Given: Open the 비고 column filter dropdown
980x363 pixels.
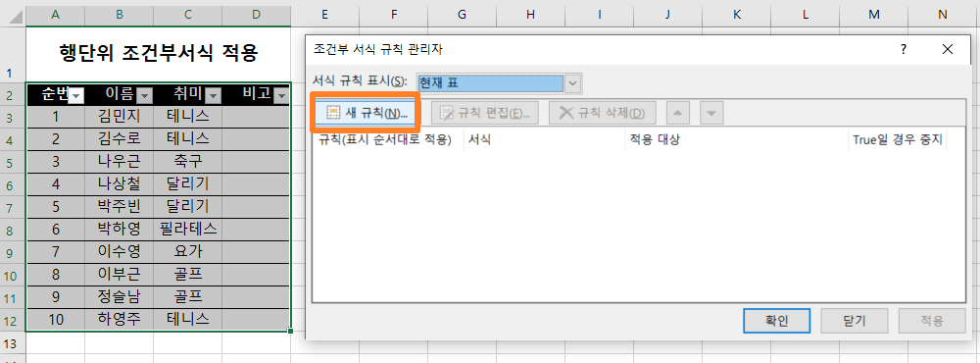Looking at the screenshot, I should (x=281, y=96).
